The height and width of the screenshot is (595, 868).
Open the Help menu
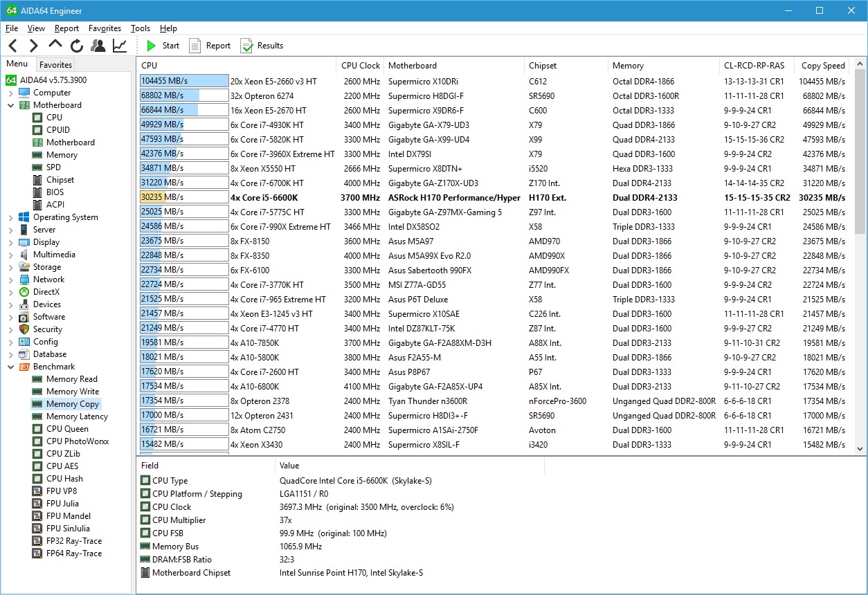click(x=168, y=28)
